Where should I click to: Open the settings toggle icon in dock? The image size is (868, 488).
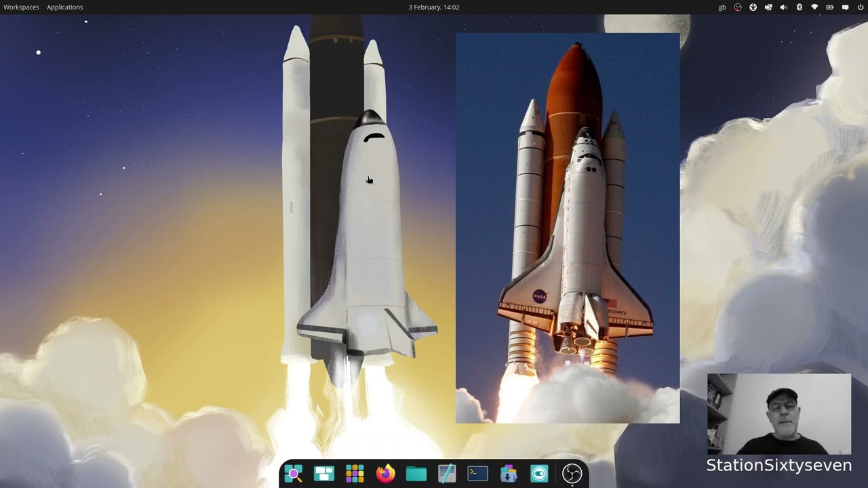coord(539,473)
